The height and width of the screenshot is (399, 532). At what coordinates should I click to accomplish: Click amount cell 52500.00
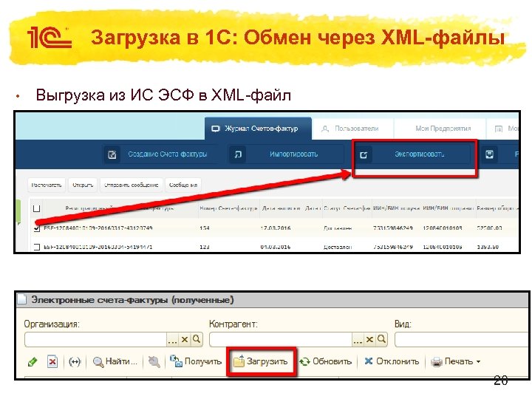(490, 228)
